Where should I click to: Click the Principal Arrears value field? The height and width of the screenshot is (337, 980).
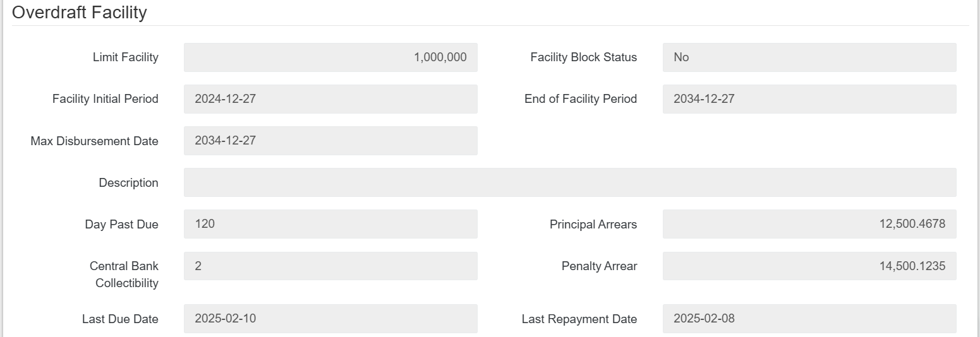point(809,224)
